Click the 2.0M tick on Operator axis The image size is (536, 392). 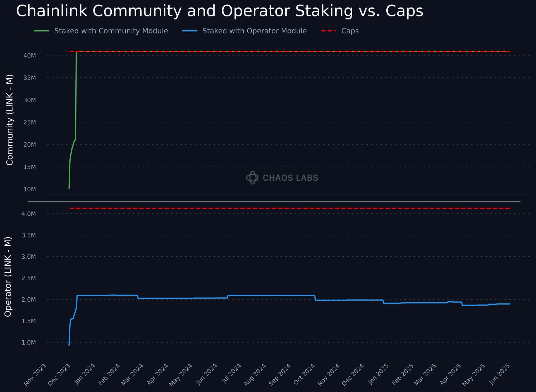[x=29, y=300]
